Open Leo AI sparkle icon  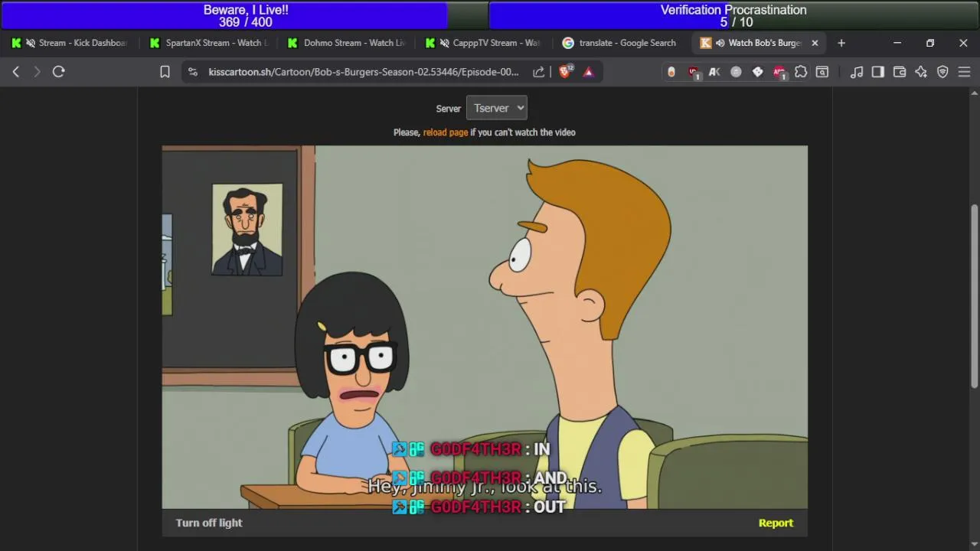point(921,72)
